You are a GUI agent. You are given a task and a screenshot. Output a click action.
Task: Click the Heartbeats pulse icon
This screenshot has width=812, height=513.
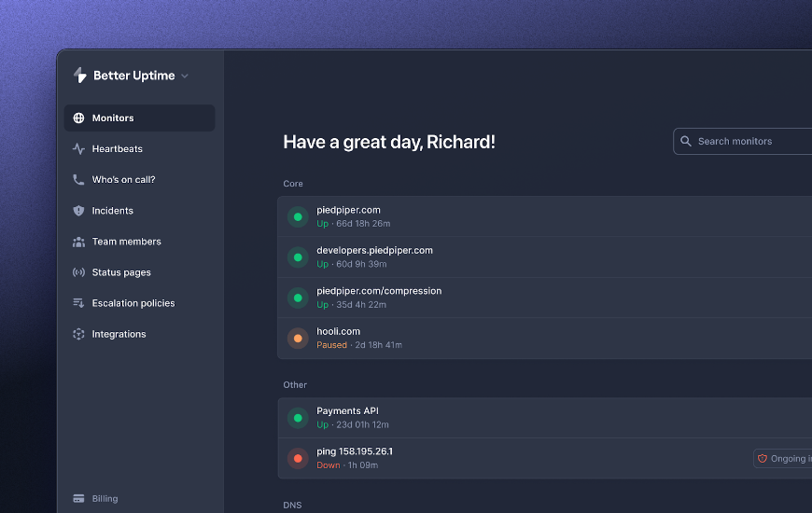pos(78,149)
